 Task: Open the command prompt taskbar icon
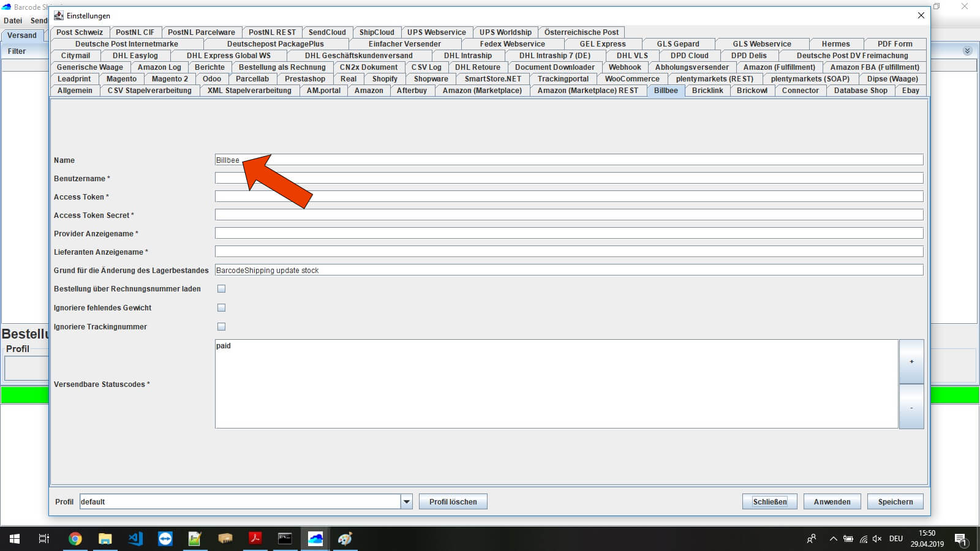point(285,539)
